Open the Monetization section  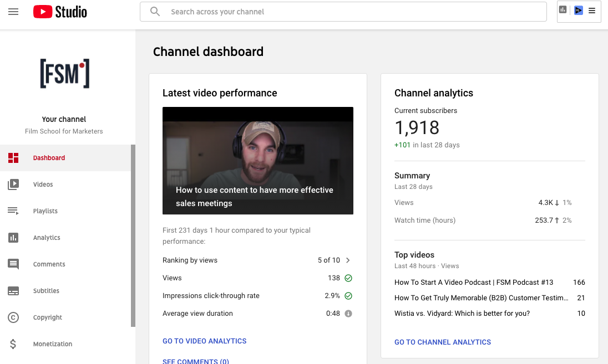pos(52,344)
